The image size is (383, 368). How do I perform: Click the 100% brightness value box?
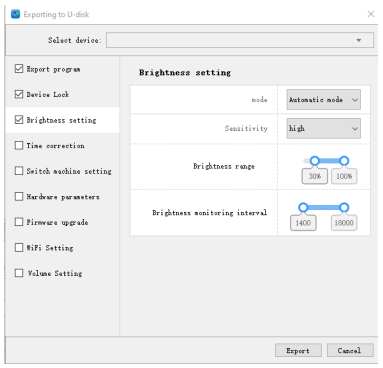point(344,176)
